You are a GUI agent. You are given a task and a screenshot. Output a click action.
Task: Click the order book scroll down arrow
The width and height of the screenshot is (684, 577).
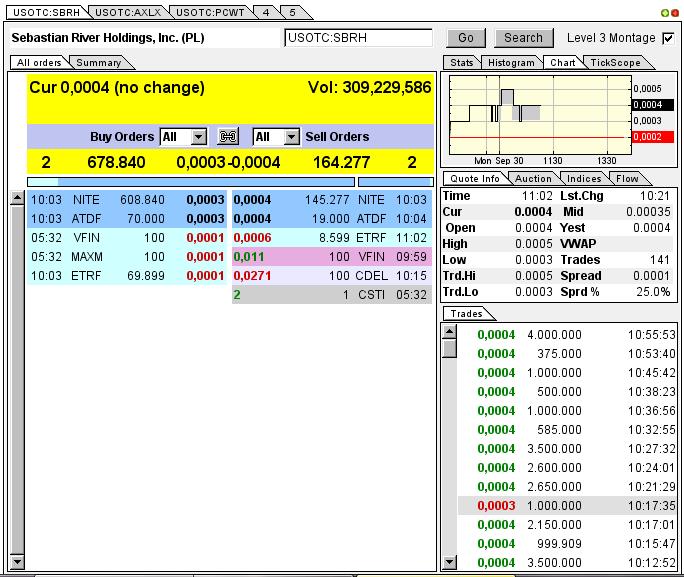click(17, 562)
